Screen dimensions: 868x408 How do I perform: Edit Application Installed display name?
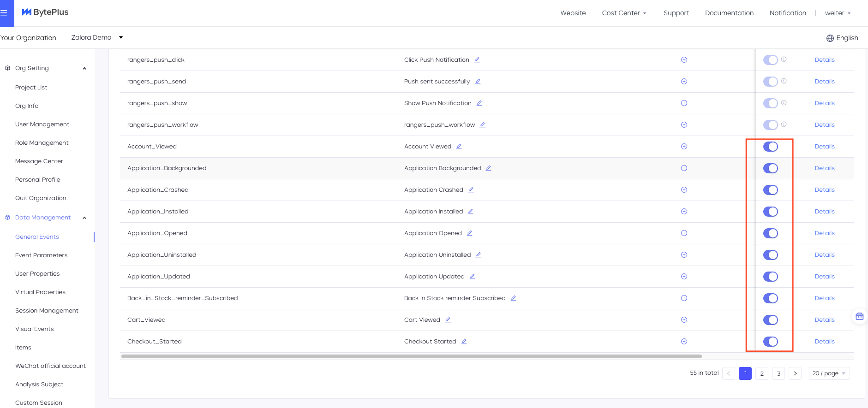(x=471, y=212)
